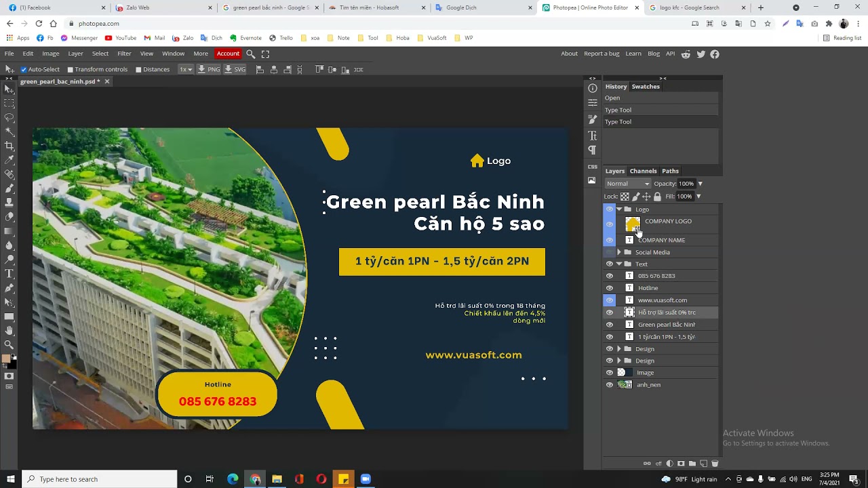Screen dimensions: 868x488
Task: Expand the first Design folder
Action: pyautogui.click(x=619, y=349)
